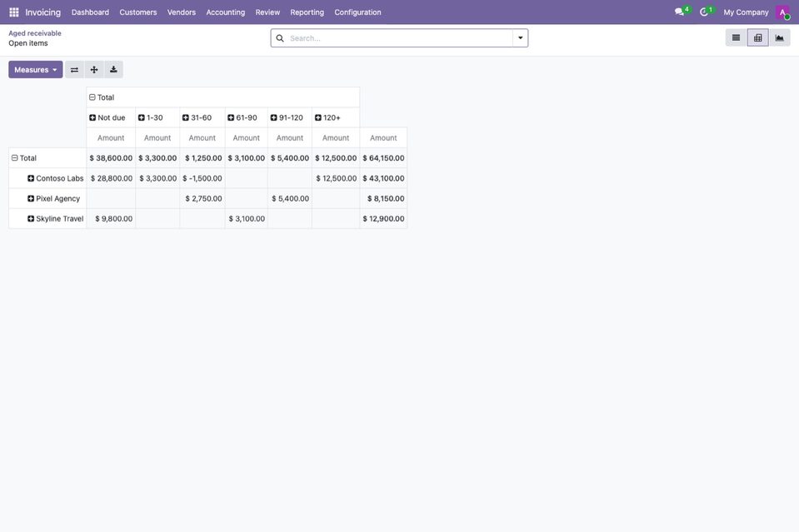This screenshot has width=799, height=532.
Task: Open the Vendors menu
Action: [182, 12]
